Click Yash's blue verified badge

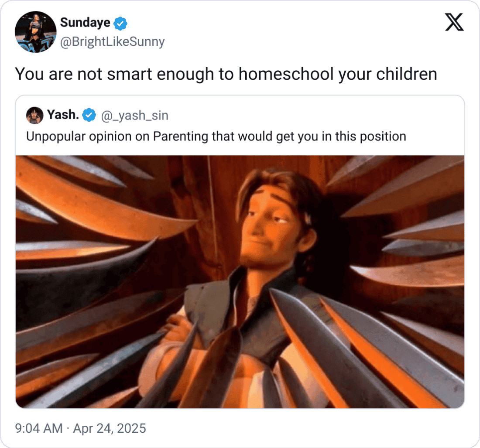[89, 115]
